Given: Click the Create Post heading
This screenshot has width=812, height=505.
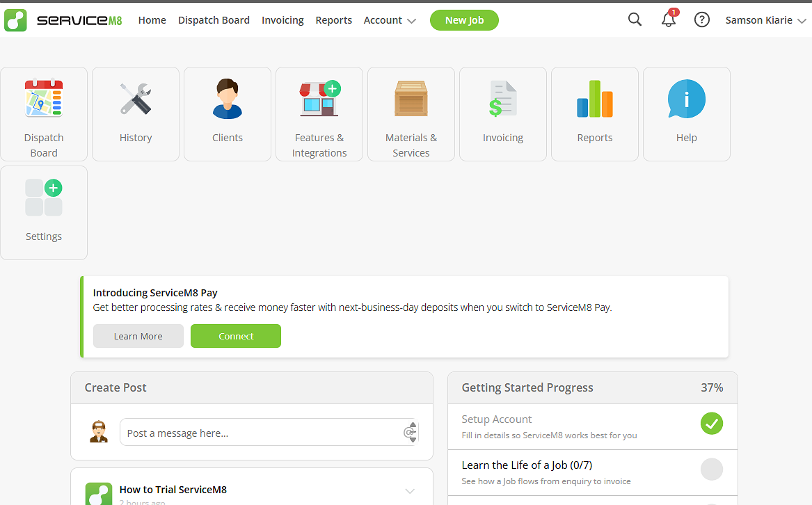Looking at the screenshot, I should [x=116, y=387].
